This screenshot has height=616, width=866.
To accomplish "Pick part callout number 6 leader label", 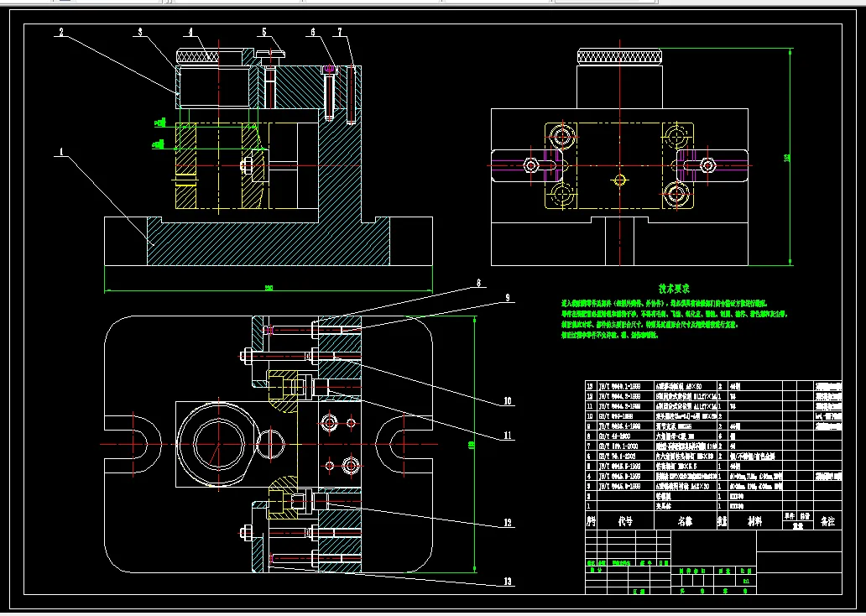I will [x=313, y=32].
